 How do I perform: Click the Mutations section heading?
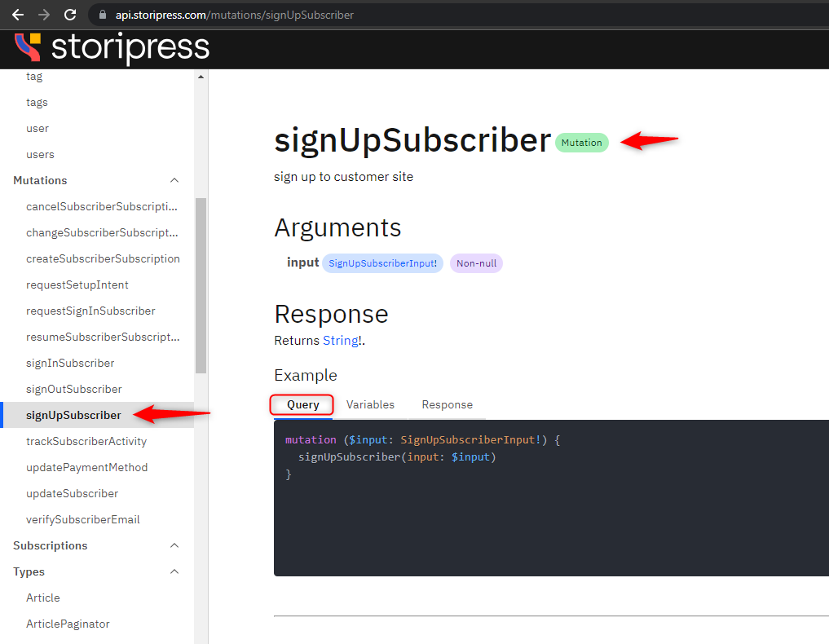click(x=40, y=180)
